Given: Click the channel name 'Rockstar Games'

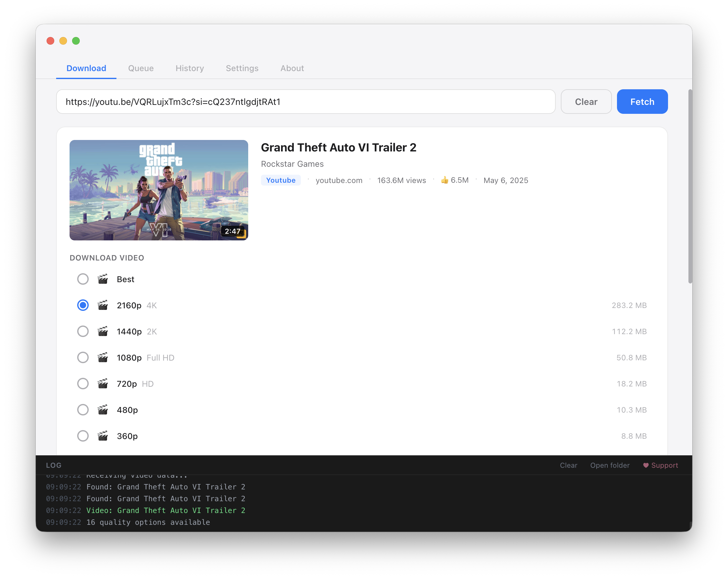Looking at the screenshot, I should pos(293,164).
